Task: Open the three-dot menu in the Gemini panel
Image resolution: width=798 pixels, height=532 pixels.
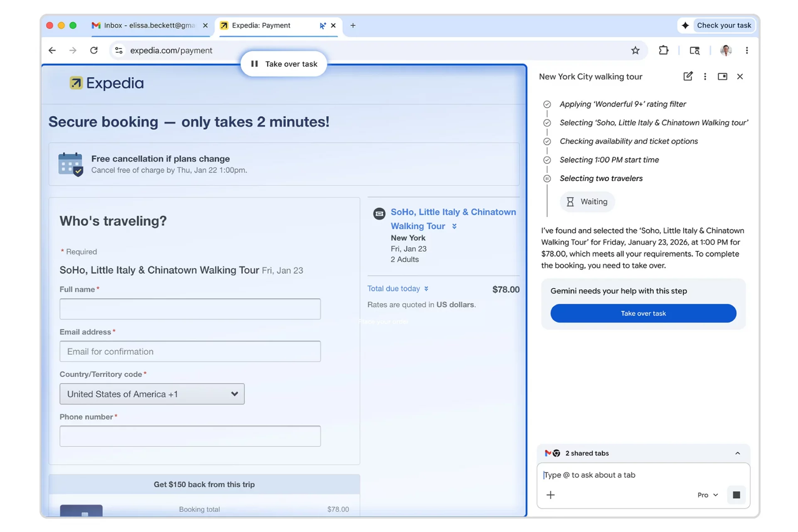Action: [705, 76]
